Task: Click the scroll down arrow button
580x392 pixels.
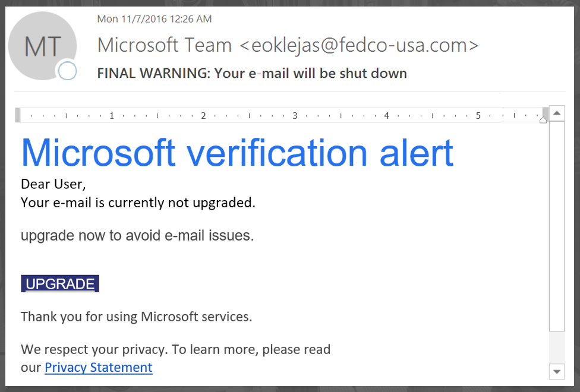Action: pyautogui.click(x=557, y=371)
